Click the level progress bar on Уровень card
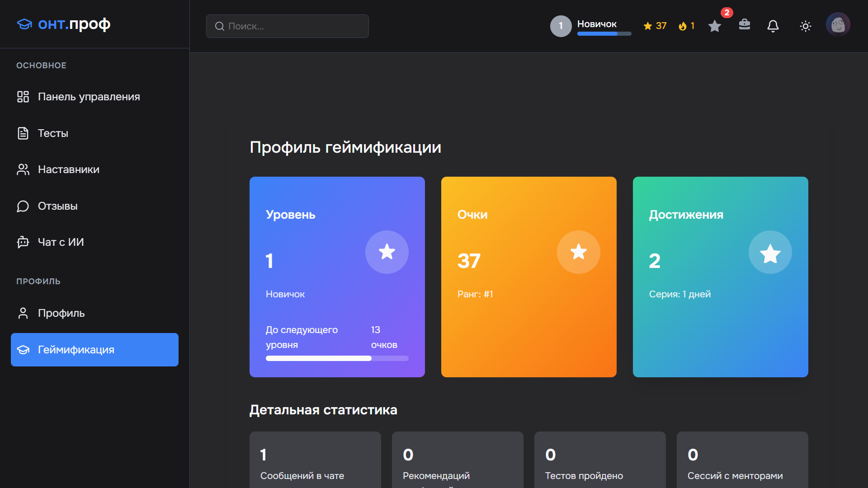868x488 pixels. point(337,358)
